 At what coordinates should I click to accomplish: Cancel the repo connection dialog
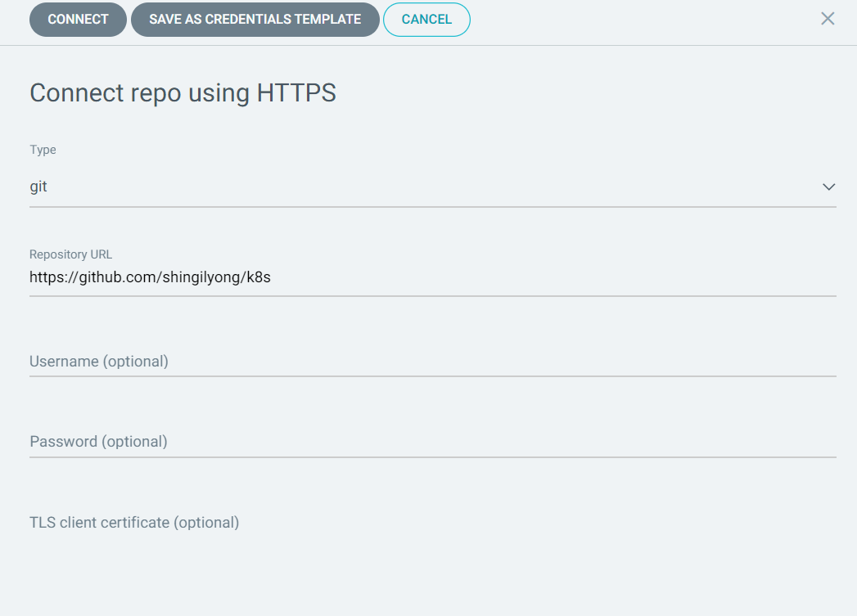pyautogui.click(x=426, y=20)
